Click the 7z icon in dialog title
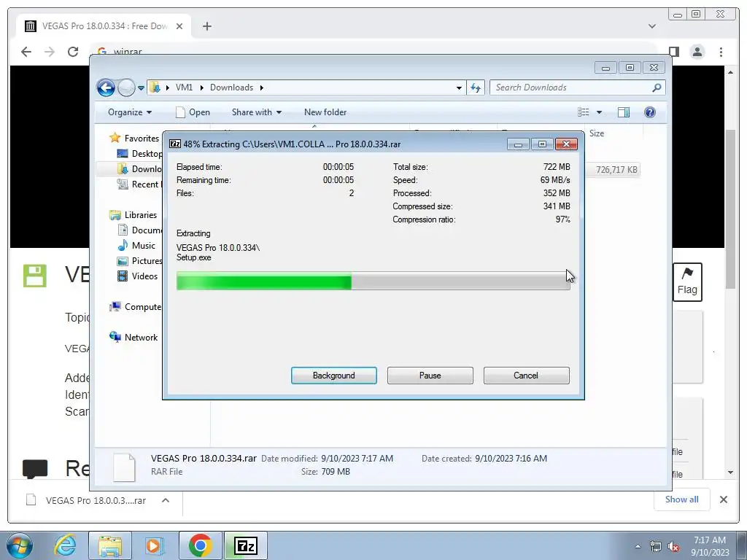This screenshot has width=747, height=560. (x=175, y=144)
